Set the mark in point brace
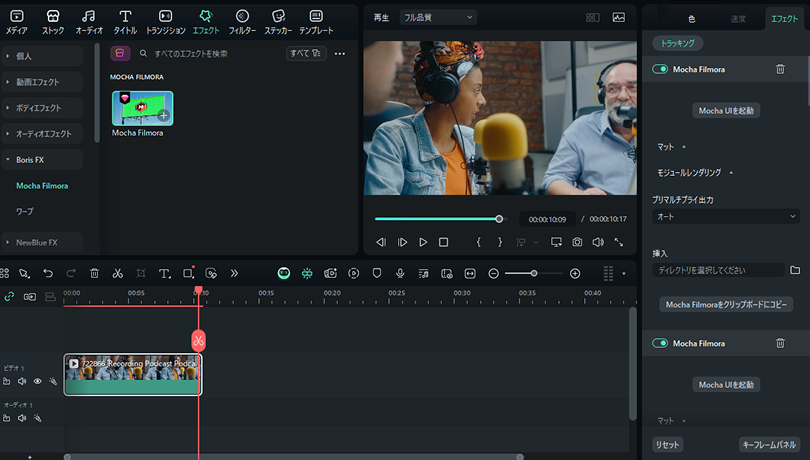 tap(478, 242)
